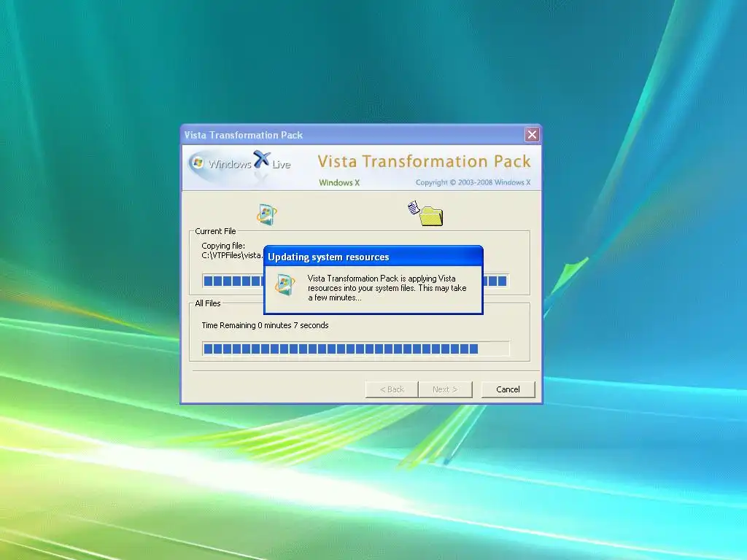747x560 pixels.
Task: Click the Current File progress bar
Action: pos(355,281)
